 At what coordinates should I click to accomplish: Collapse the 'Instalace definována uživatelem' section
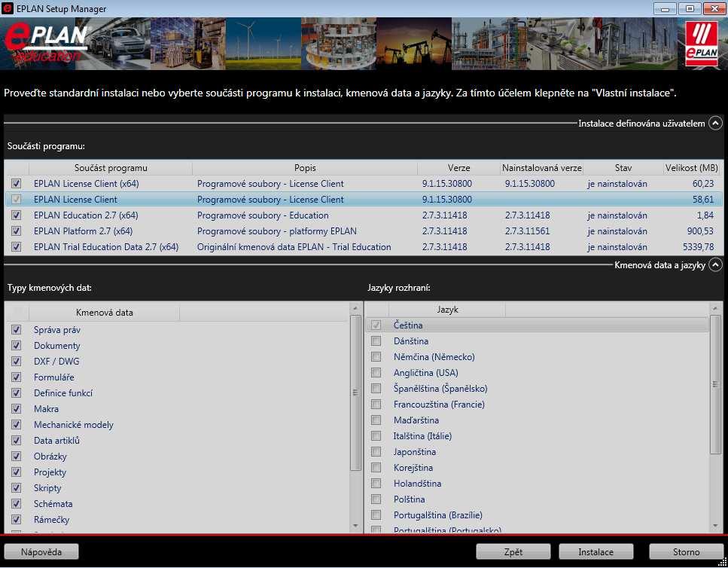[715, 123]
